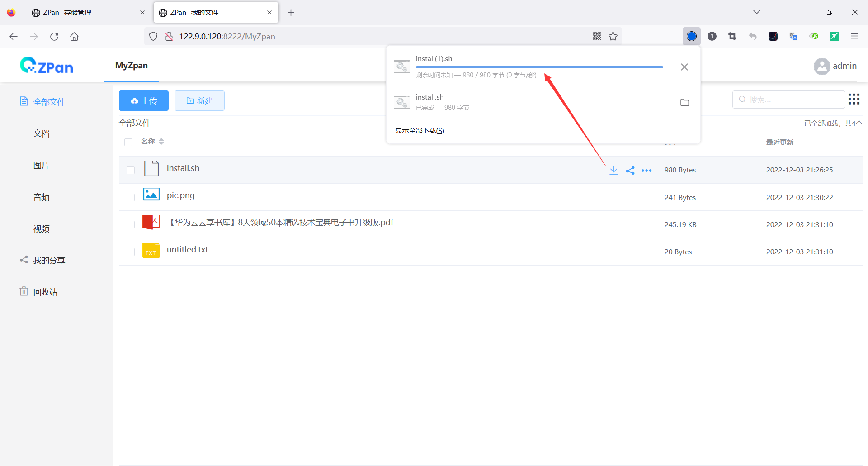Image resolution: width=868 pixels, height=466 pixels.
Task: Tick the untitled.txt checkbox
Action: [131, 252]
